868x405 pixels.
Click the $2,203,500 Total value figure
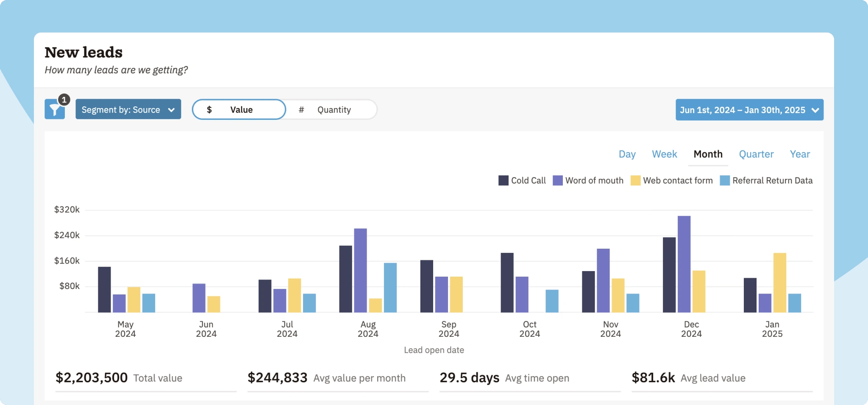92,377
